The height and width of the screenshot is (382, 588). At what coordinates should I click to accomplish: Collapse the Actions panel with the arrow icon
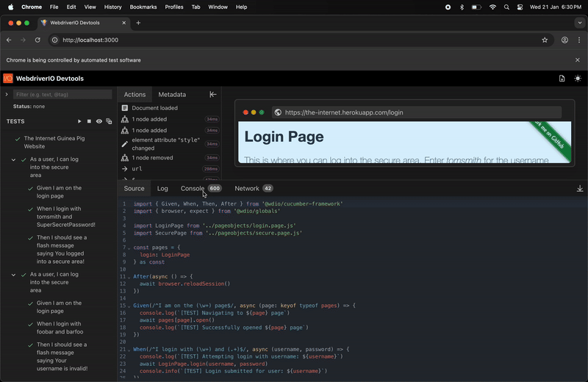[213, 95]
